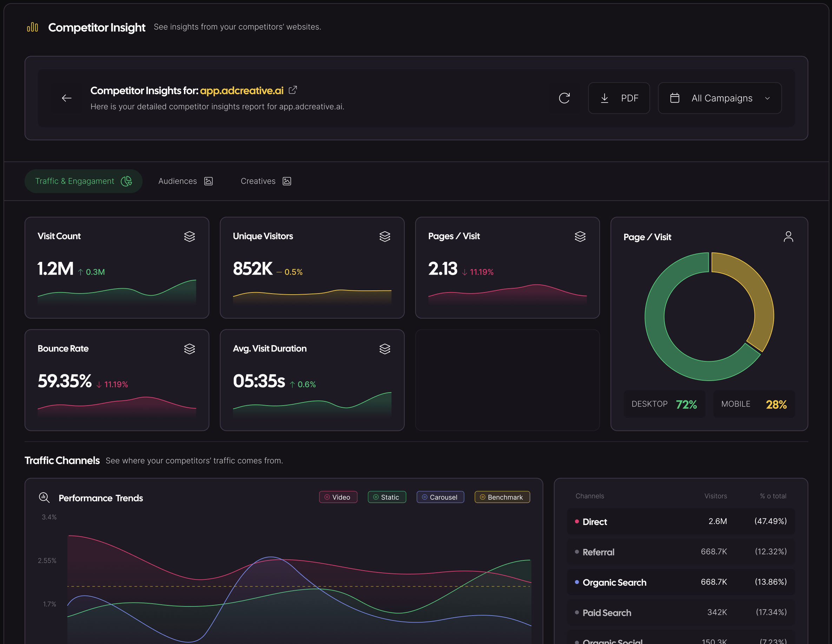Image resolution: width=832 pixels, height=644 pixels.
Task: Toggle the Video series legend
Action: pos(338,497)
